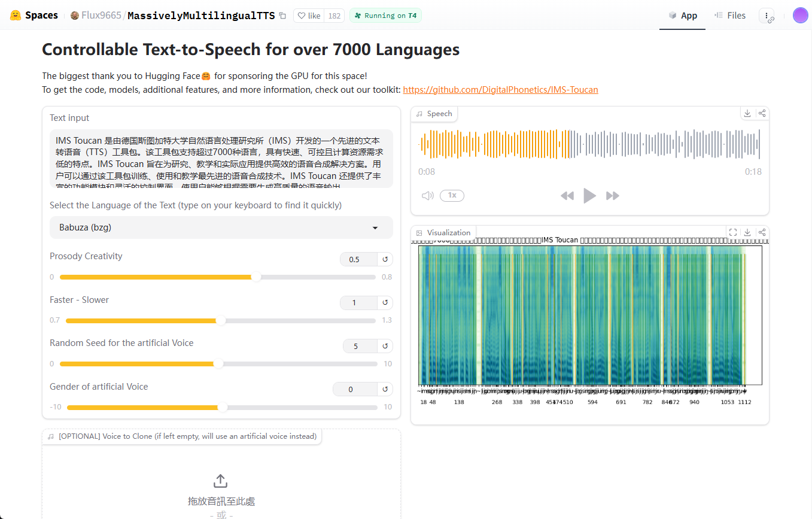Reset the Gender of artificial Voice value

(385, 389)
